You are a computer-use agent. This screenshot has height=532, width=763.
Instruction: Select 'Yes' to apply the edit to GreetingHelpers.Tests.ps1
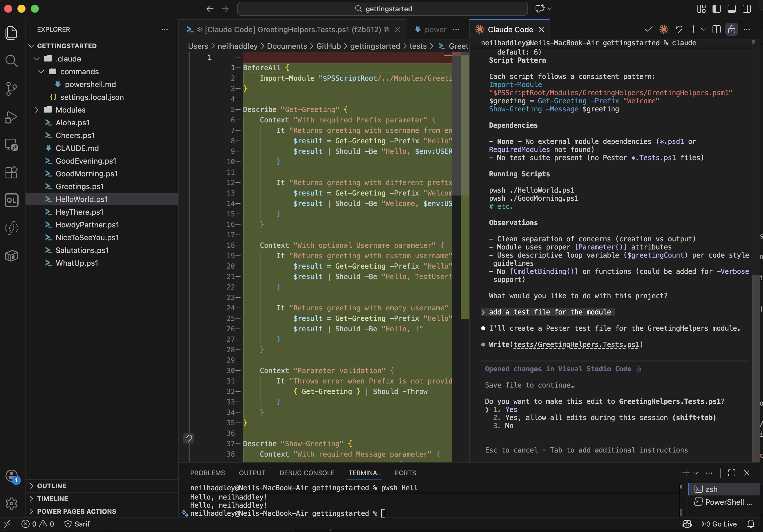point(511,409)
